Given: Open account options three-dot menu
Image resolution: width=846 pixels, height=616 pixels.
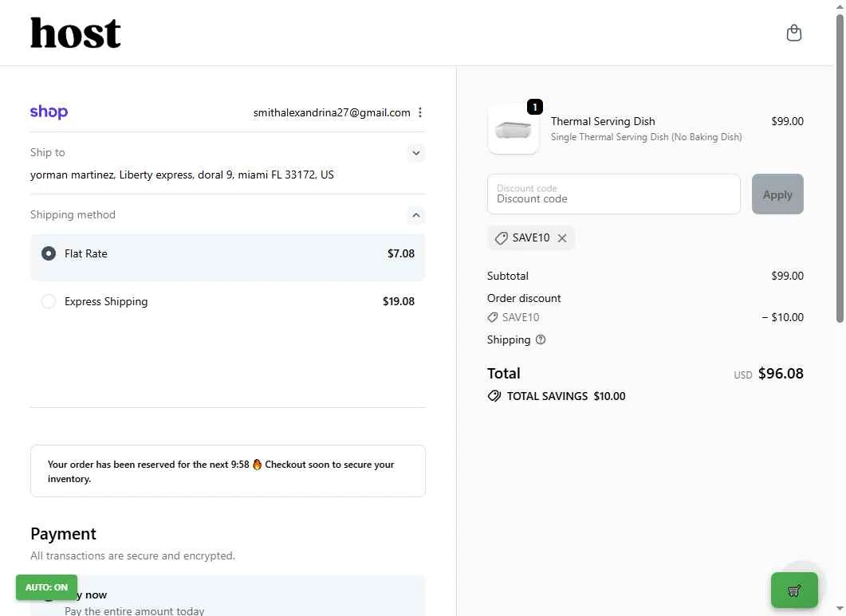Looking at the screenshot, I should pyautogui.click(x=419, y=112).
